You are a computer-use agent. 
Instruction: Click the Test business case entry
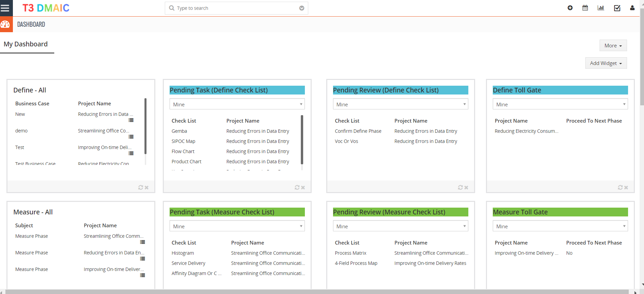(x=20, y=147)
